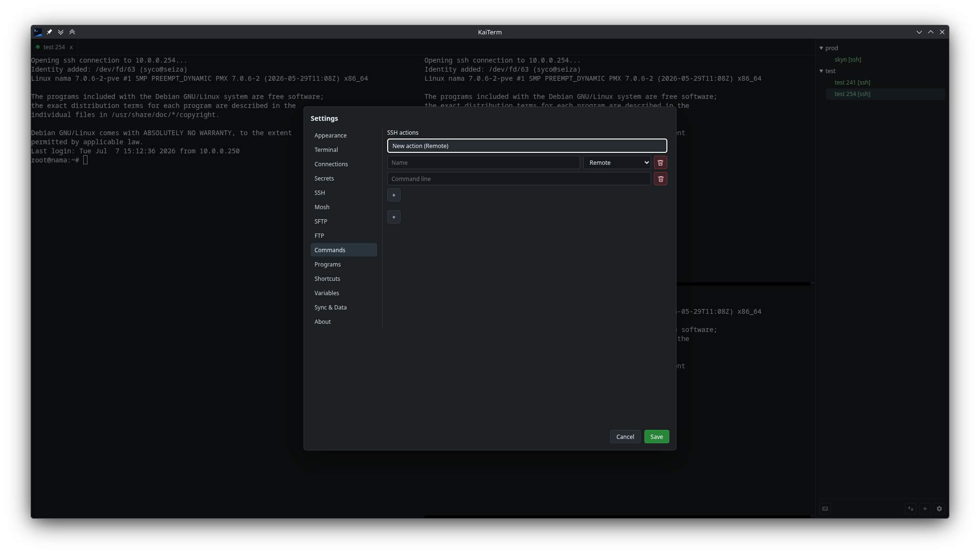The width and height of the screenshot is (980, 555).
Task: Toggle the pin window icon in title bar
Action: point(49,32)
